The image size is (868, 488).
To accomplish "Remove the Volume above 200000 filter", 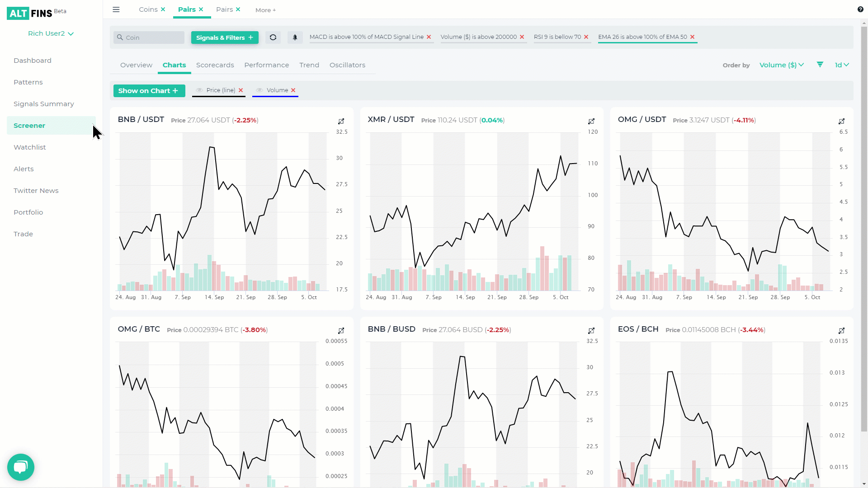I will [522, 37].
